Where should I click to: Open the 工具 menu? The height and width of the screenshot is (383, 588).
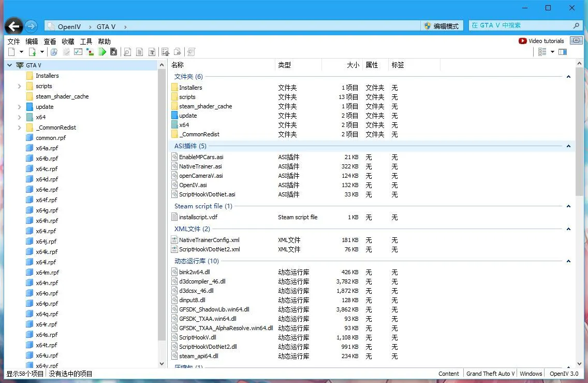pos(86,41)
